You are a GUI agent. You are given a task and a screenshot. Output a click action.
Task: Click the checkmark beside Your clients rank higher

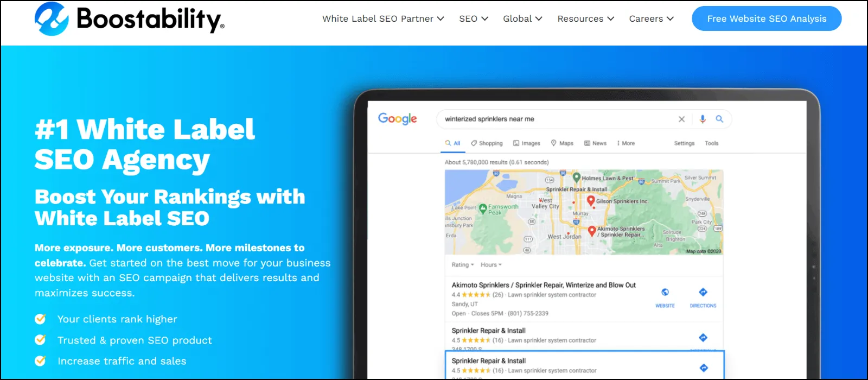tap(40, 319)
